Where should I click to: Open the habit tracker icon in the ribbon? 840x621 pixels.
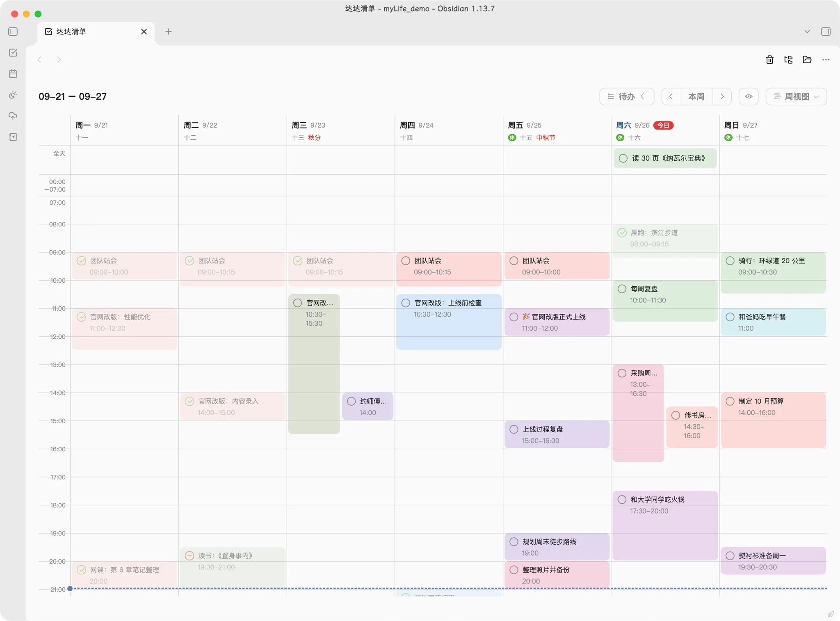[13, 95]
